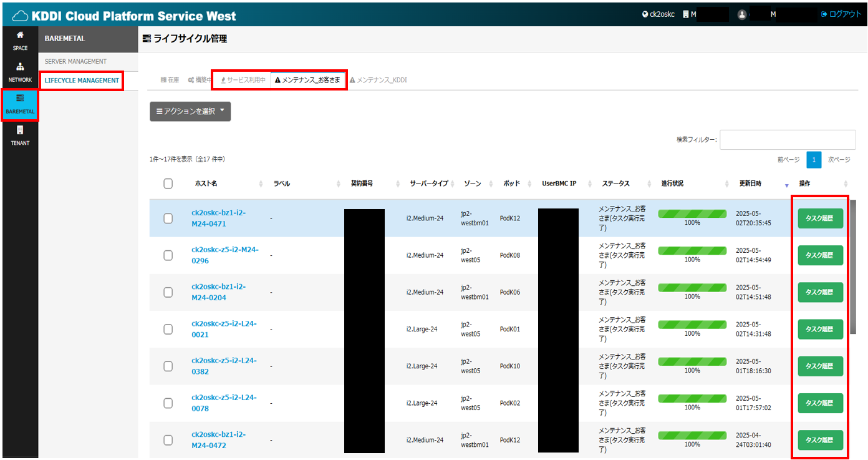Click progress bar of host M24-0471
This screenshot has width=868, height=460.
coord(692,213)
